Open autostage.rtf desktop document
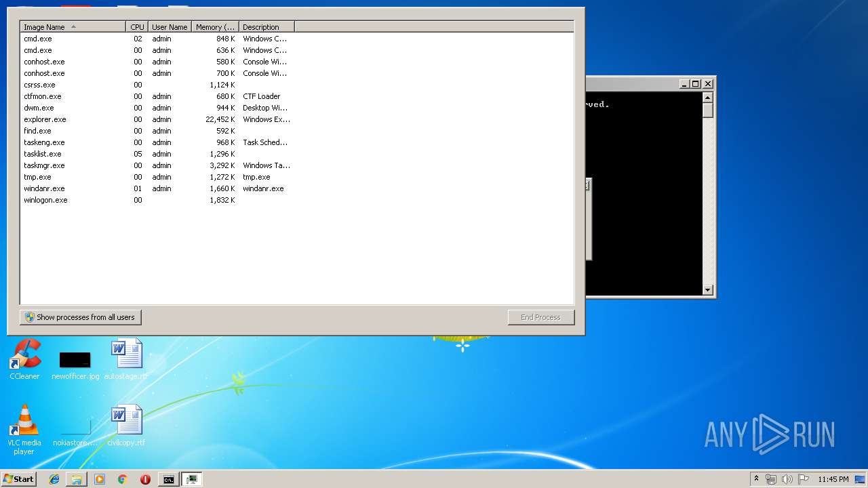This screenshot has width=868, height=488. [x=126, y=359]
